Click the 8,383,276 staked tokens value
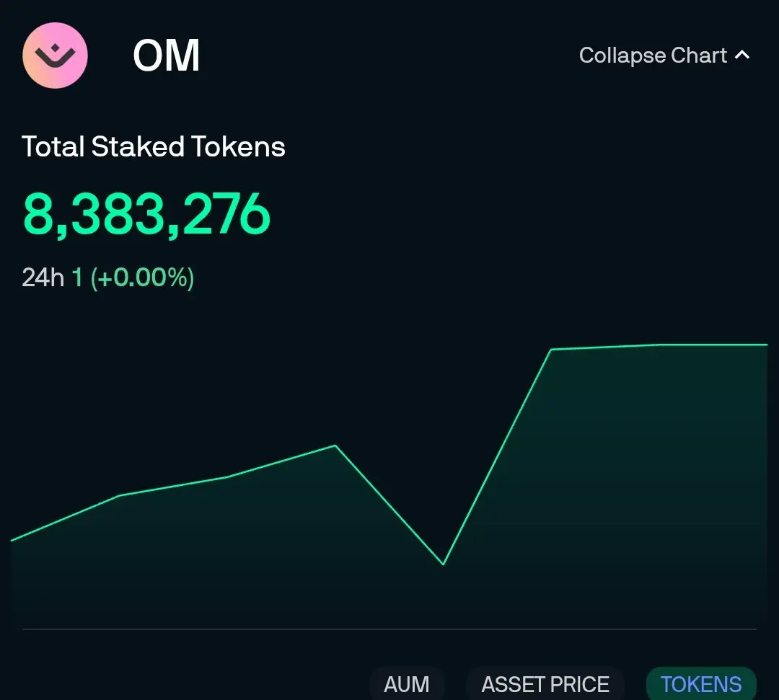Viewport: 779px width, 700px height. click(146, 214)
